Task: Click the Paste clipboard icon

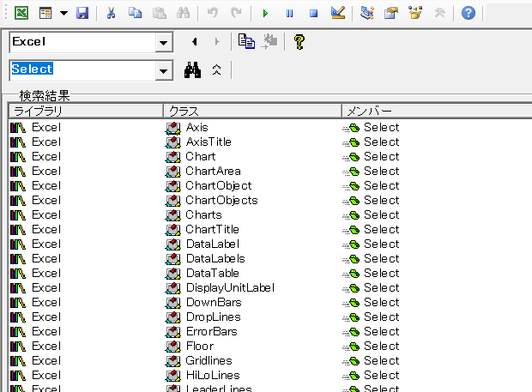Action: [x=159, y=13]
